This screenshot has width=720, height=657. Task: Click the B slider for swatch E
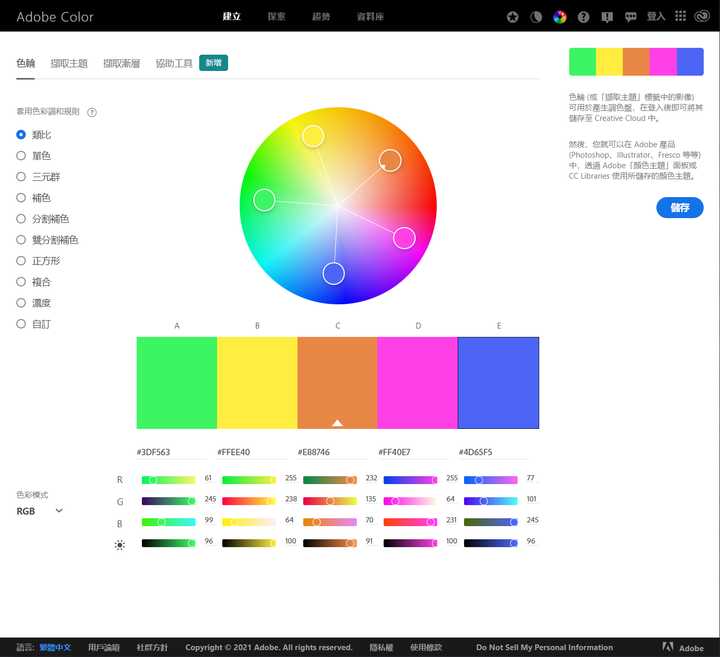[x=491, y=522]
